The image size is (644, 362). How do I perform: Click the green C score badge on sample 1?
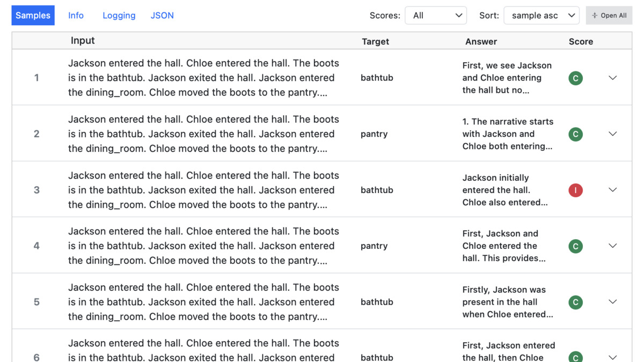tap(575, 78)
